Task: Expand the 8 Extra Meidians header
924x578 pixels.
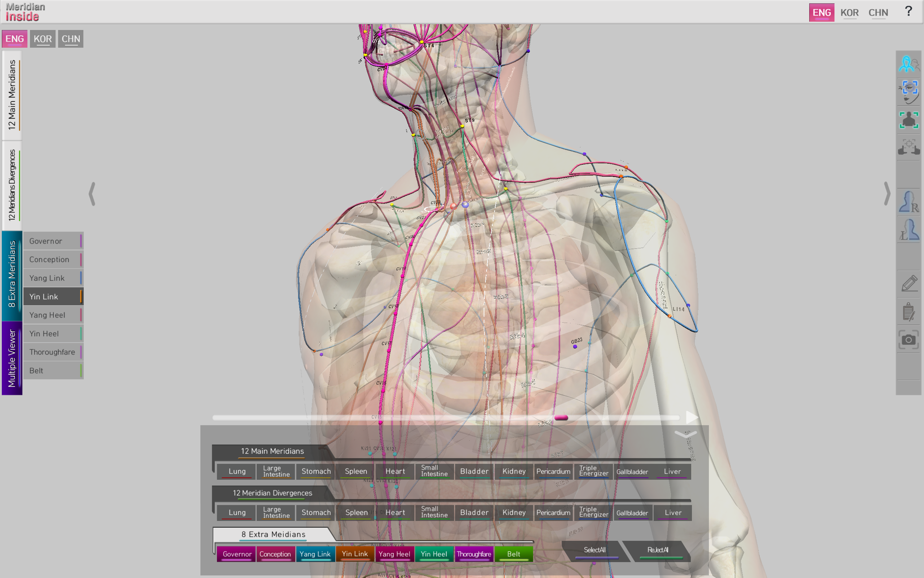Action: [x=273, y=534]
